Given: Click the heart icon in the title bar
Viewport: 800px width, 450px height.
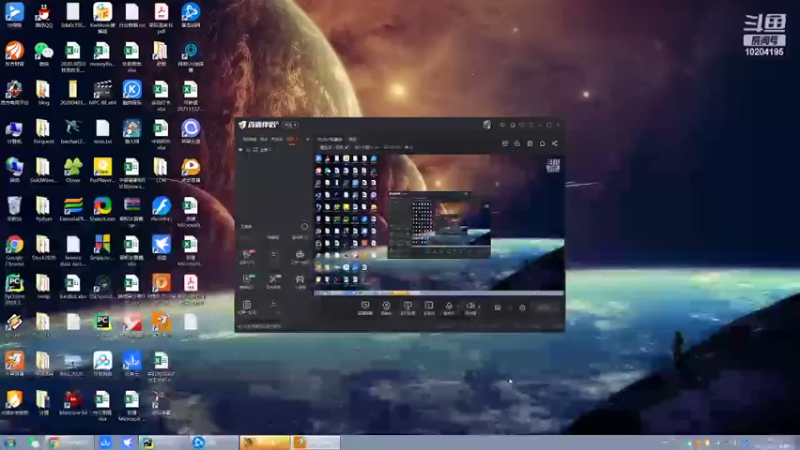Looking at the screenshot, I should [522, 125].
